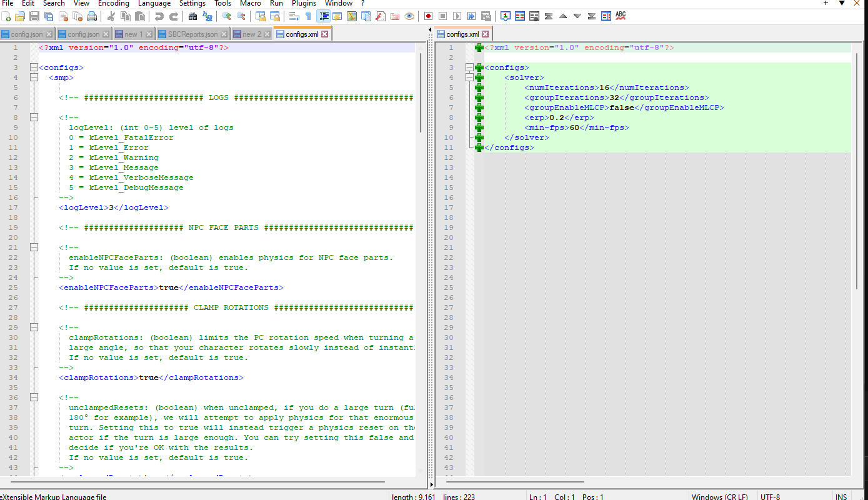868x500 pixels.
Task: Click the Compare plugin compare icon
Action: (520, 16)
